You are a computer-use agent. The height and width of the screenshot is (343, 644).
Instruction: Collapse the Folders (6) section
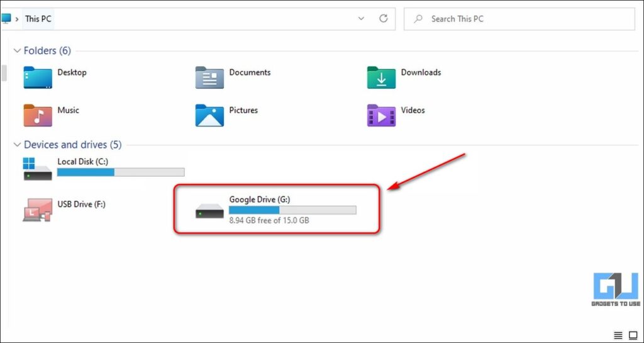(17, 50)
